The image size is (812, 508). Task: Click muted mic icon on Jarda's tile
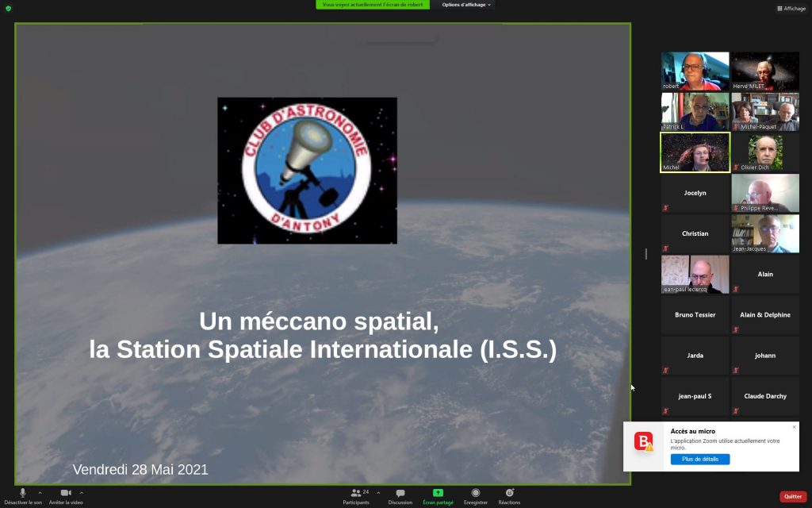665,370
